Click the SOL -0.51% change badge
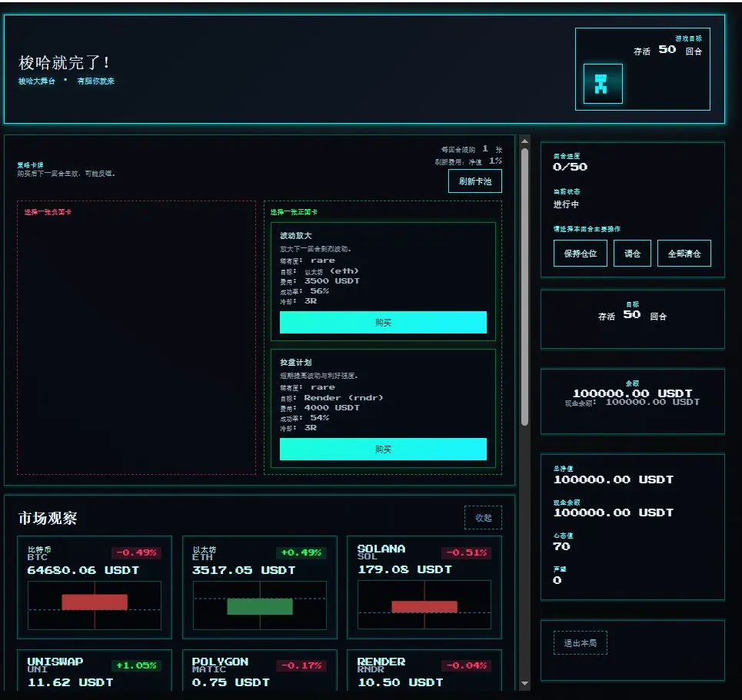The image size is (742, 700). click(467, 552)
